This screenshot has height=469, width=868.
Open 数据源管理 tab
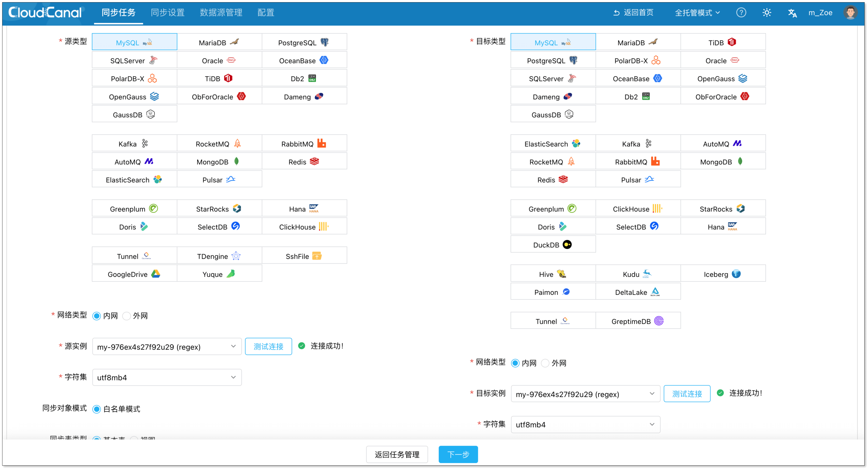point(221,13)
